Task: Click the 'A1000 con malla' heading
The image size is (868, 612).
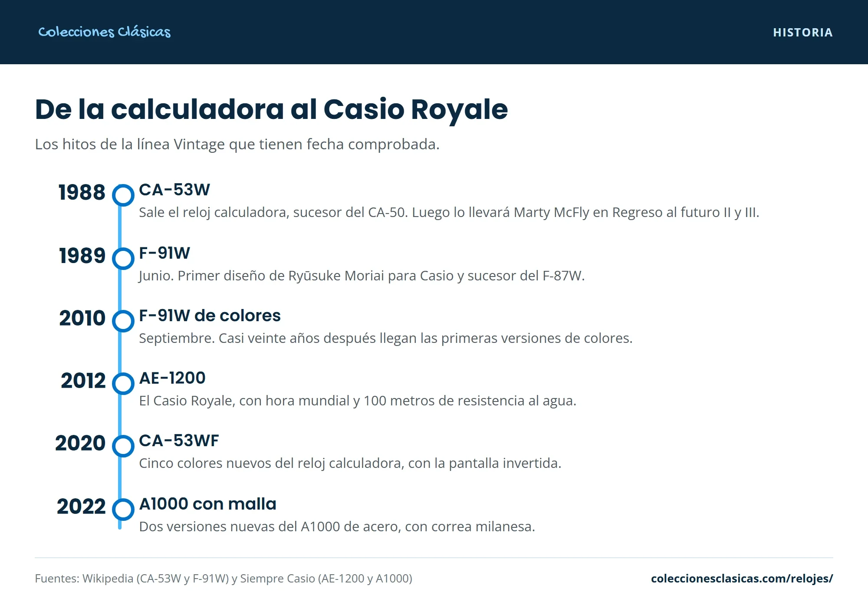Action: [x=207, y=504]
